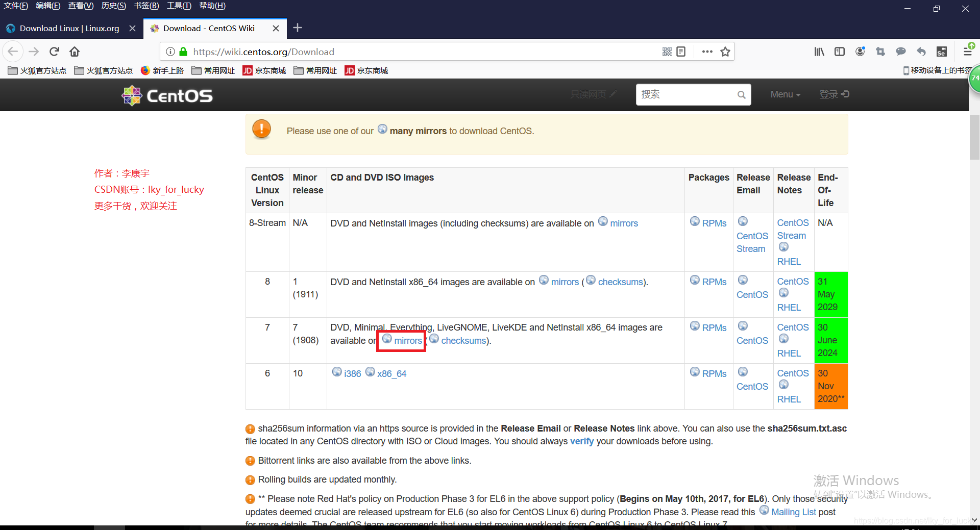Open the Library bookshelf icon
Screen dimensions: 980x530
click(x=819, y=52)
